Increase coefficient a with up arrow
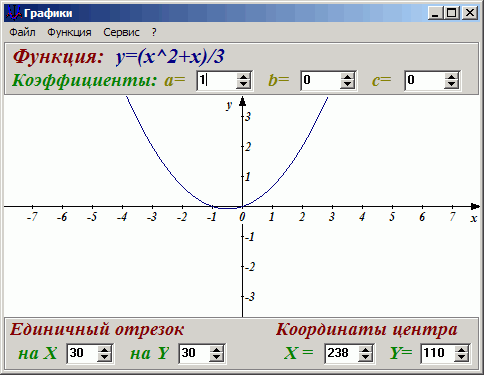This screenshot has height=375, width=484. (243, 77)
